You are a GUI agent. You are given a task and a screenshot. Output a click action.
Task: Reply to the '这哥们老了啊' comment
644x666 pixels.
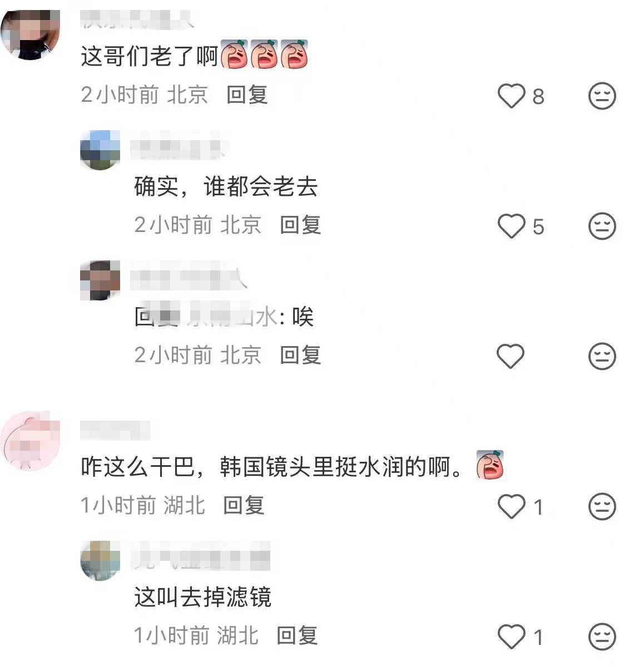[247, 94]
